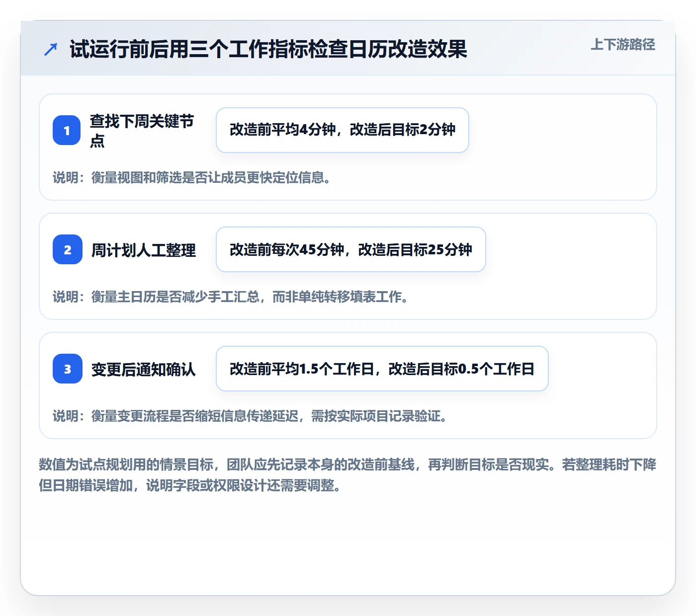Image resolution: width=696 pixels, height=616 pixels.
Task: Select the 周计划人工整理 metric name
Action: pos(144,250)
